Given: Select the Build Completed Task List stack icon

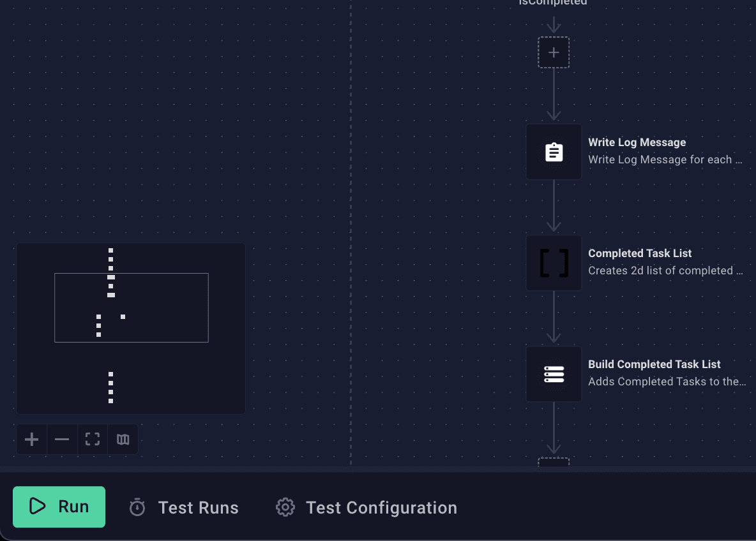Looking at the screenshot, I should pos(554,374).
